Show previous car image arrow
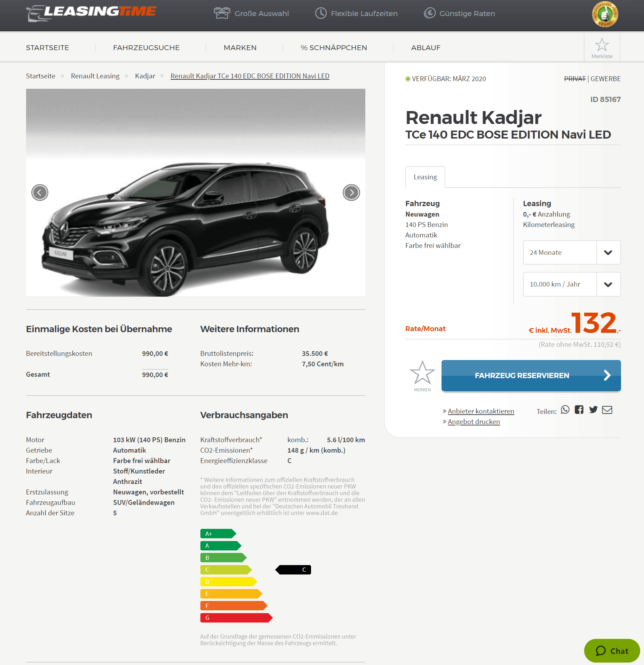The width and height of the screenshot is (644, 665). (40, 193)
